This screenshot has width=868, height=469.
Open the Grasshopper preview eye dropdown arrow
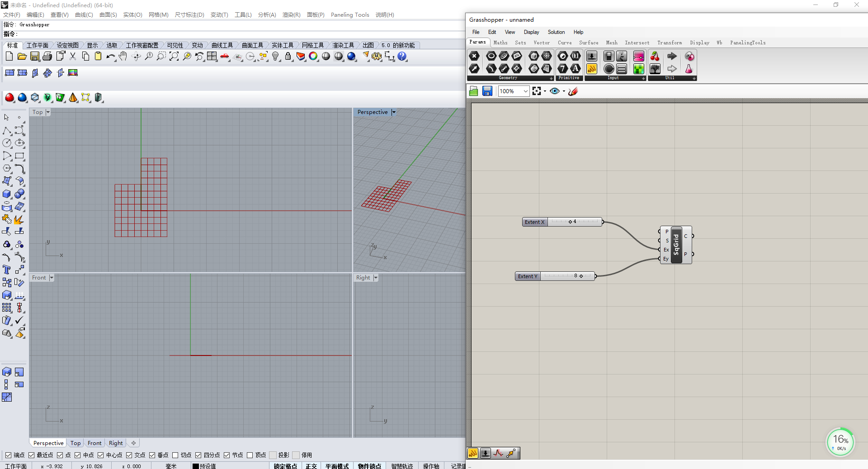coord(564,91)
